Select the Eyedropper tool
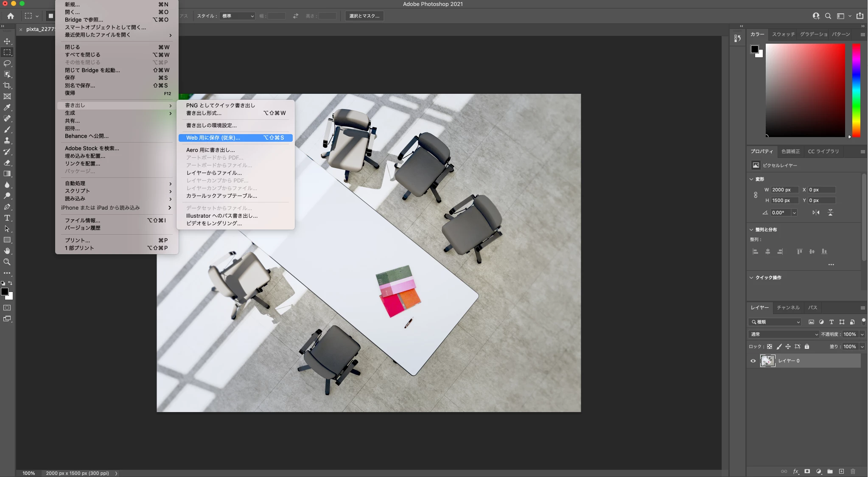 tap(7, 107)
